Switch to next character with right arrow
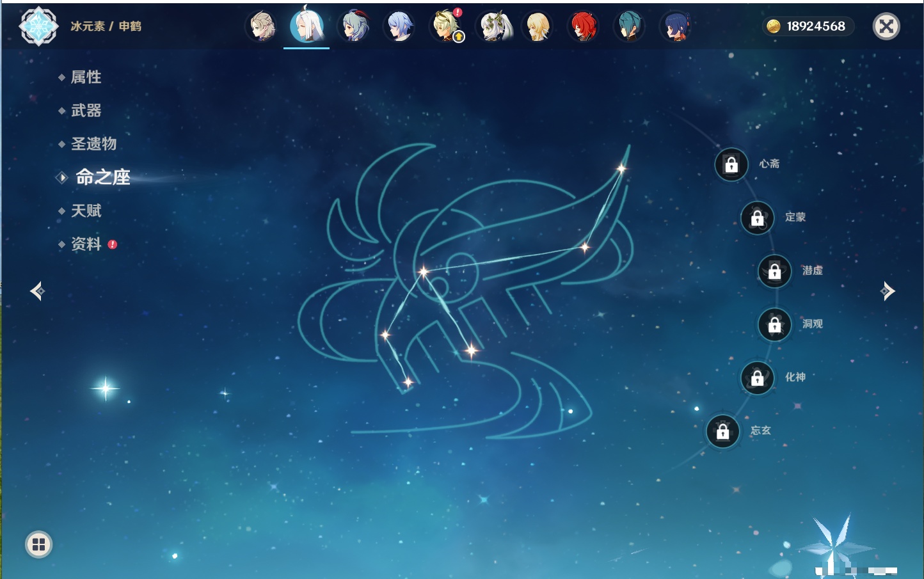The width and height of the screenshot is (924, 579). pos(887,291)
